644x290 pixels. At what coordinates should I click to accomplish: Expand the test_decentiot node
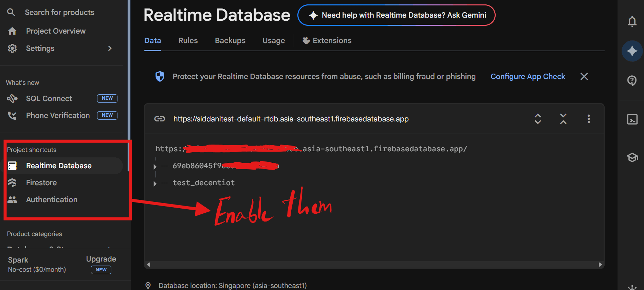(x=155, y=183)
